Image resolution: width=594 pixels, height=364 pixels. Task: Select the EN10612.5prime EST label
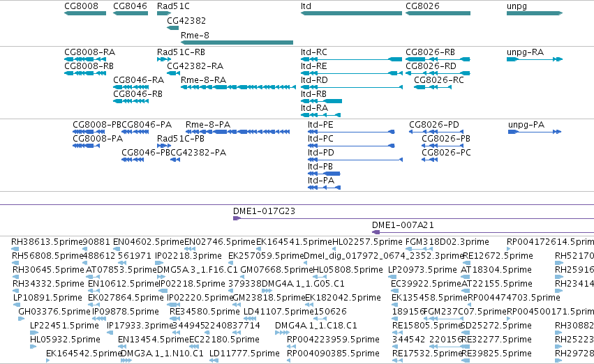point(123,284)
